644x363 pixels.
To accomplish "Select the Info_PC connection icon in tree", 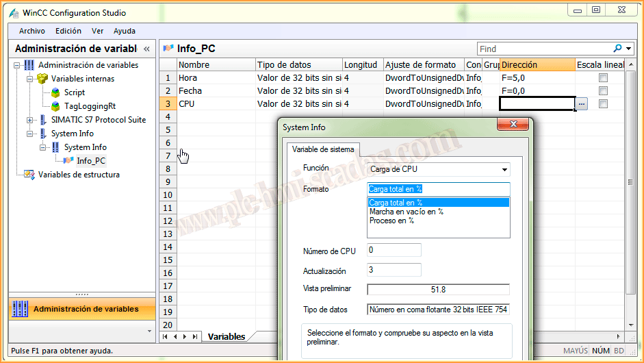I will pos(68,161).
